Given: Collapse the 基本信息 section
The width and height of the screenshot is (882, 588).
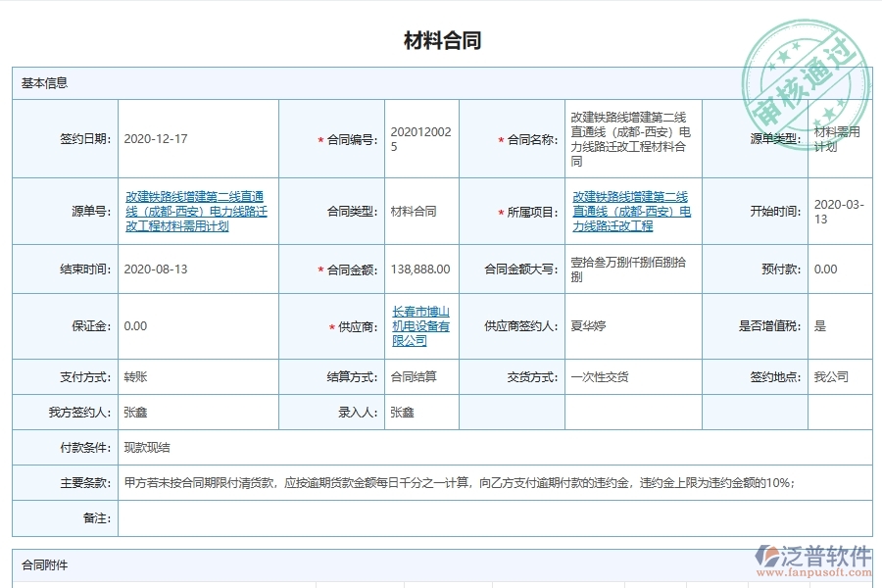Looking at the screenshot, I should [x=43, y=83].
